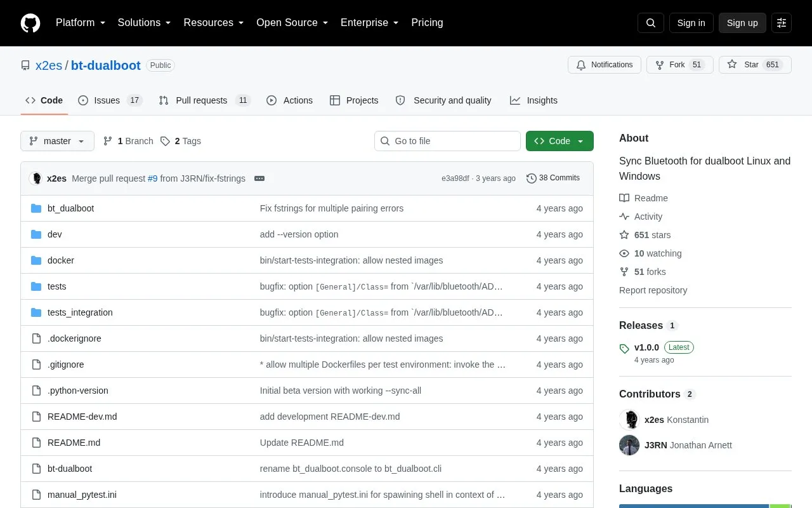Screen dimensions: 812x508
Task: Click the Activity pulse icon
Action: click(624, 217)
